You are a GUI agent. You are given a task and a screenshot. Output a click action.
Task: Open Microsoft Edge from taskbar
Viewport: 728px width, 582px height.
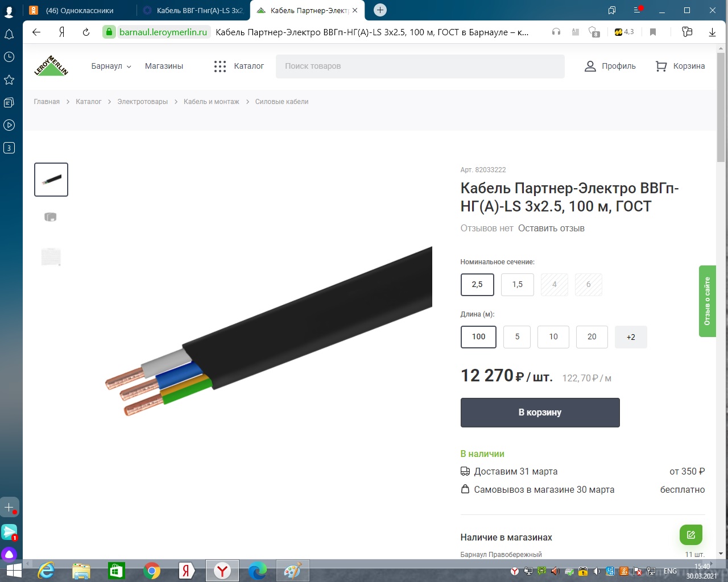(258, 571)
